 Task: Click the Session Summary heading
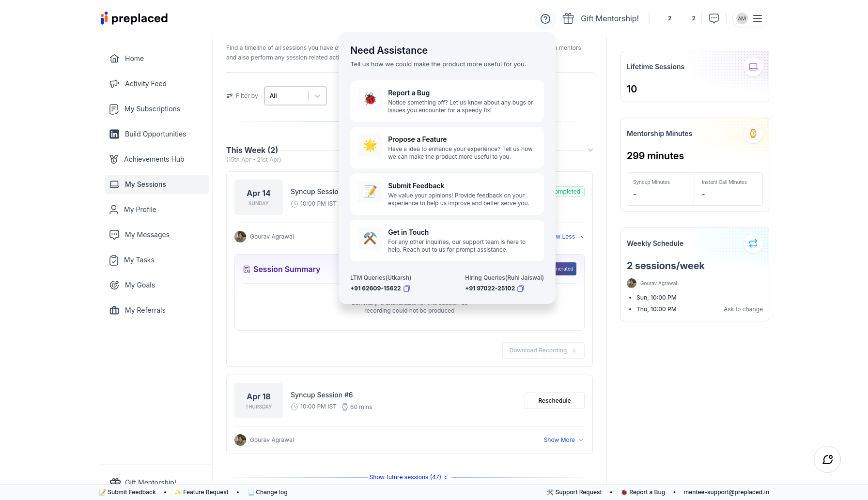[x=287, y=269]
